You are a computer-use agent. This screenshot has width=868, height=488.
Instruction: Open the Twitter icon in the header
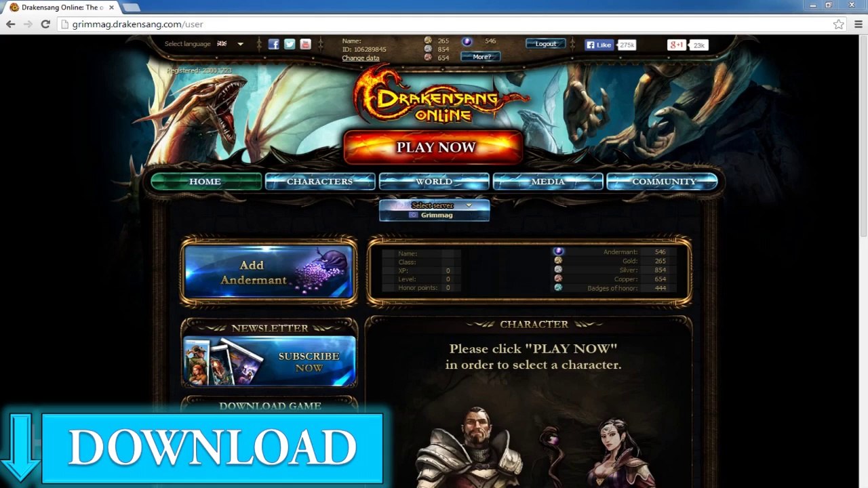tap(290, 44)
